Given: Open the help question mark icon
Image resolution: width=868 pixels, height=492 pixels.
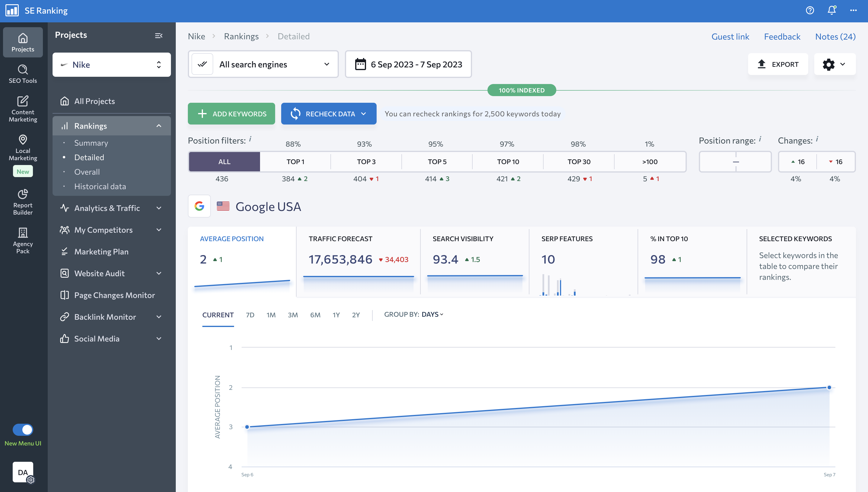Looking at the screenshot, I should tap(810, 11).
